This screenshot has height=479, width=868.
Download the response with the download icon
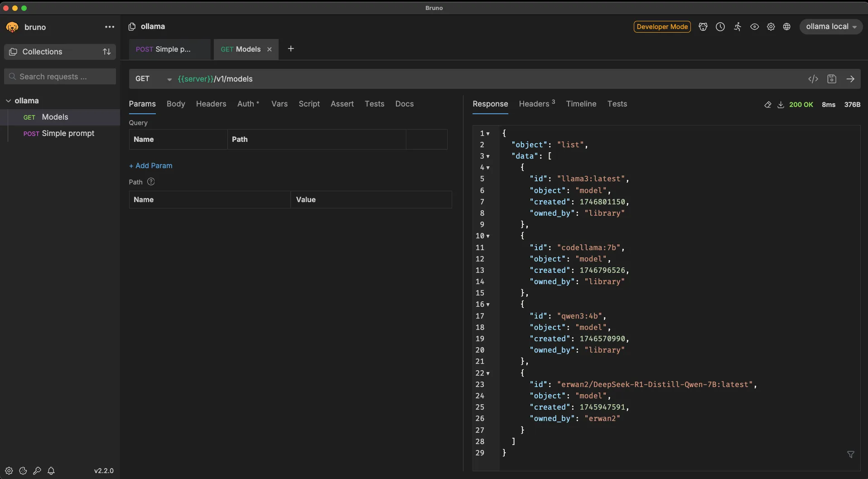(781, 105)
